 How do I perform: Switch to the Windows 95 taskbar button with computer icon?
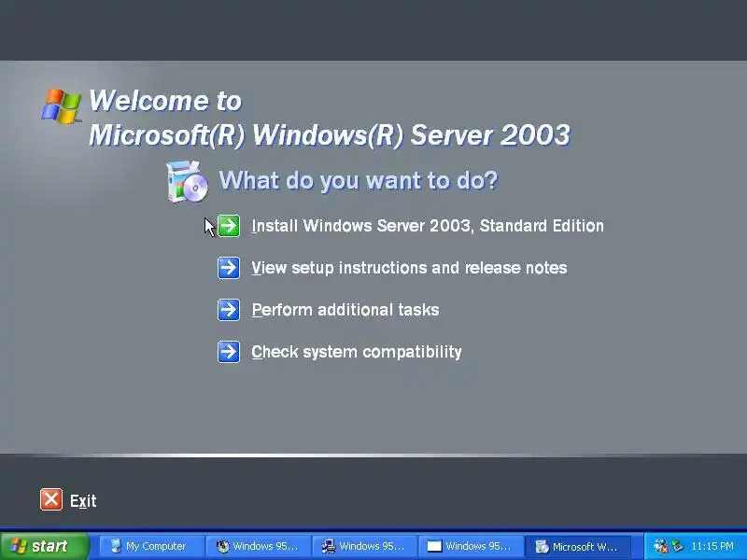click(364, 546)
